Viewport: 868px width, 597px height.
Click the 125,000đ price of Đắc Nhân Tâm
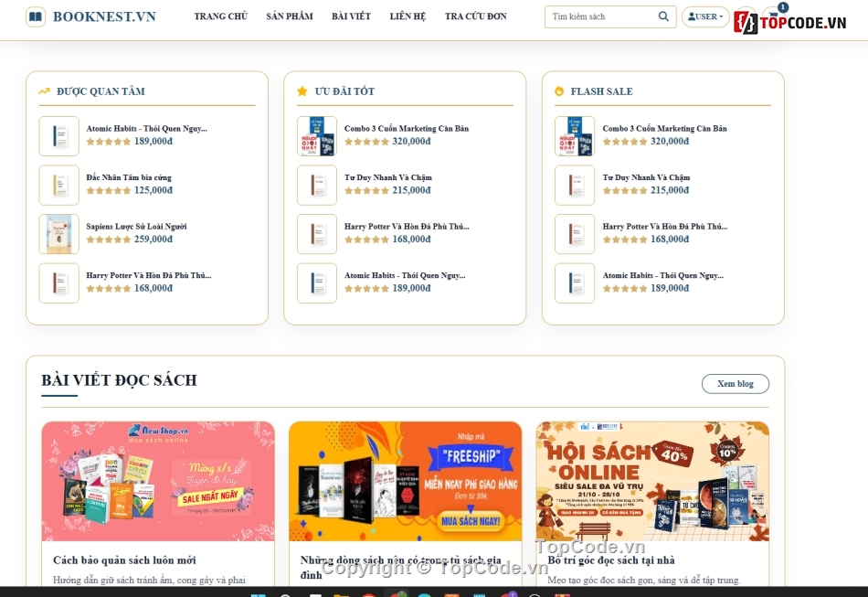[153, 190]
